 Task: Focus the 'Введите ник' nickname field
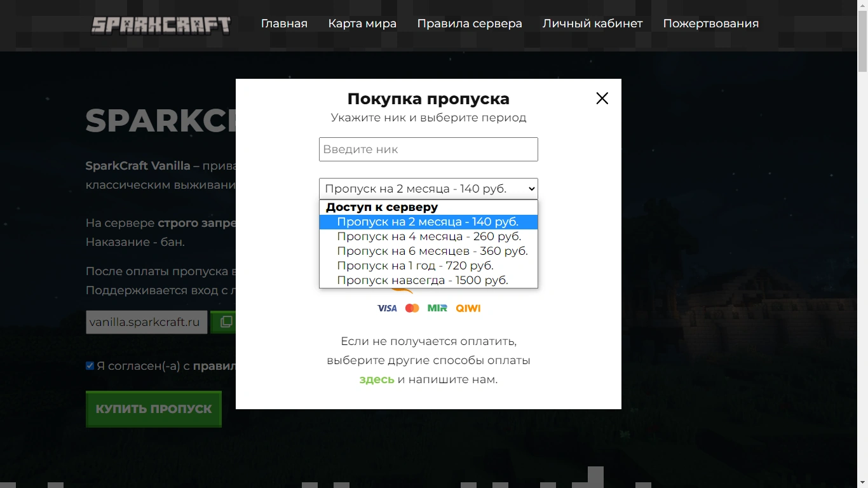[428, 149]
